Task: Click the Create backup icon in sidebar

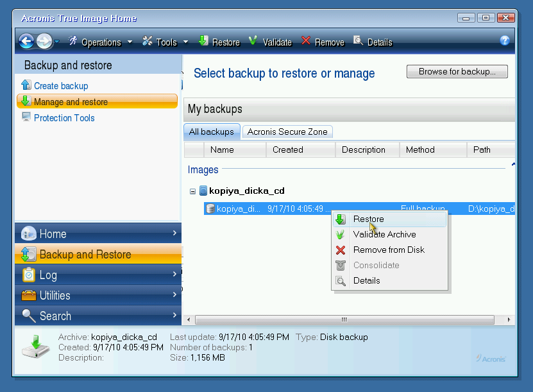Action: [26, 85]
